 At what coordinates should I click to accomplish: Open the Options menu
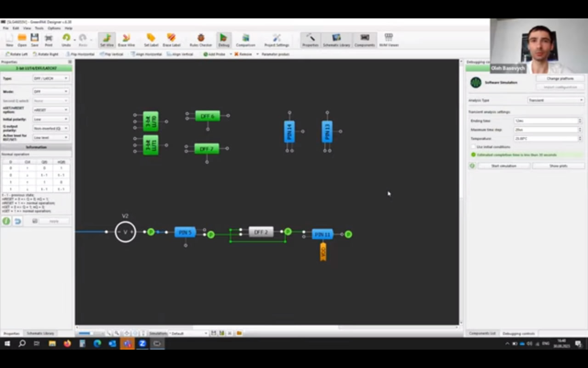pos(54,28)
